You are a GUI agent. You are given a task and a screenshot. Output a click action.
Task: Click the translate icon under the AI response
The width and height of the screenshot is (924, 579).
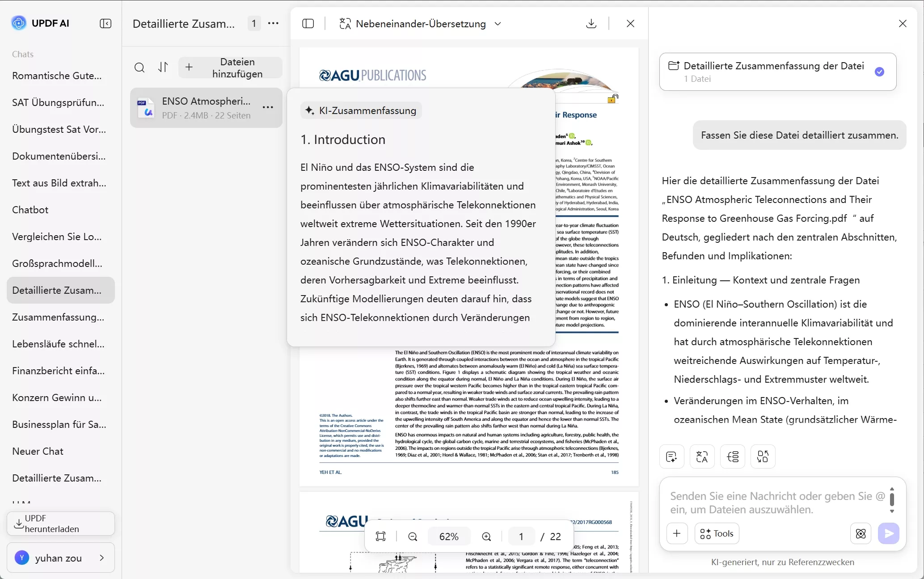coord(702,456)
